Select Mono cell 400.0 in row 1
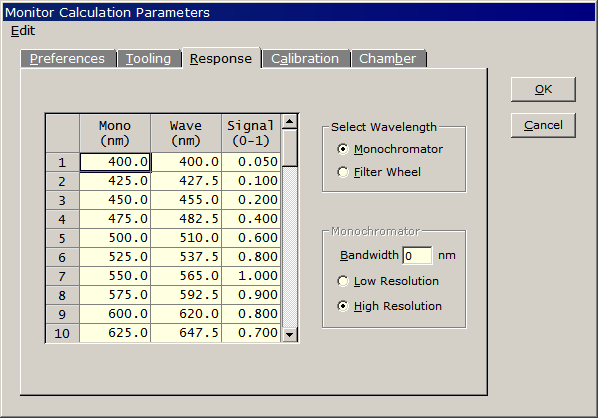This screenshot has height=418, width=598. point(115,162)
